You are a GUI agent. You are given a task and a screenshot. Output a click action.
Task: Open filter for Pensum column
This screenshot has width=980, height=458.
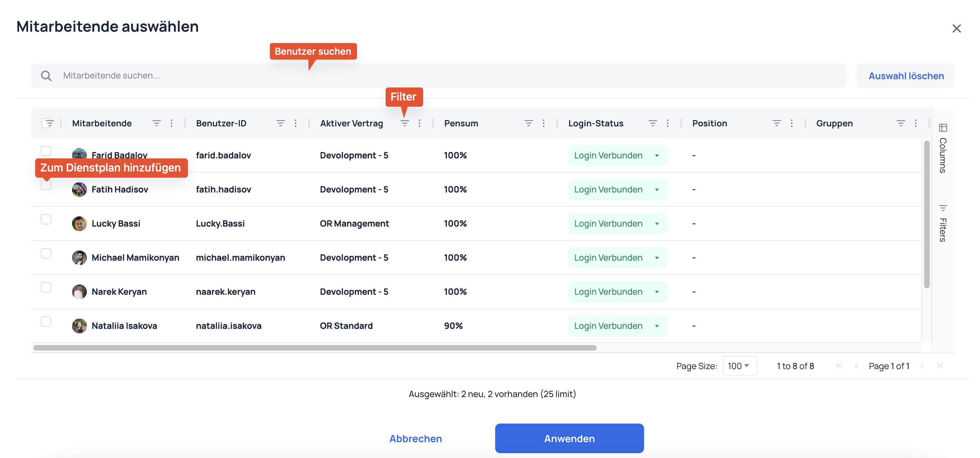pyautogui.click(x=529, y=123)
